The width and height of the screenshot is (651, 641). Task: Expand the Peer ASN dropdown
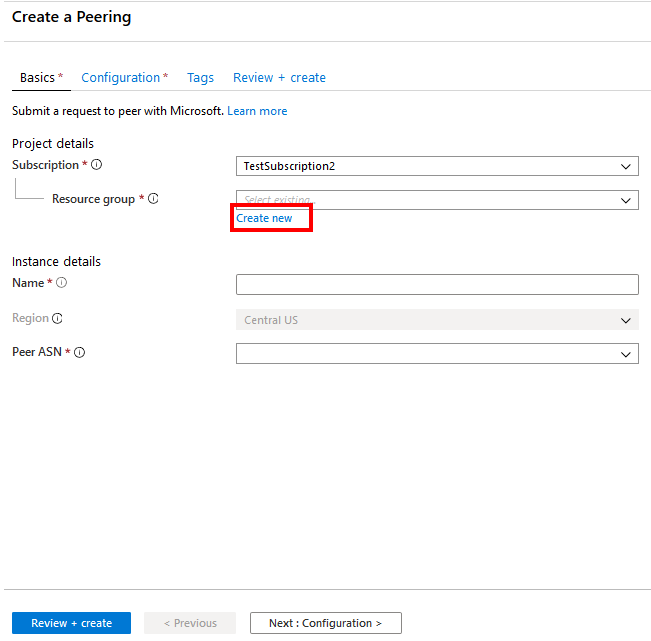437,354
